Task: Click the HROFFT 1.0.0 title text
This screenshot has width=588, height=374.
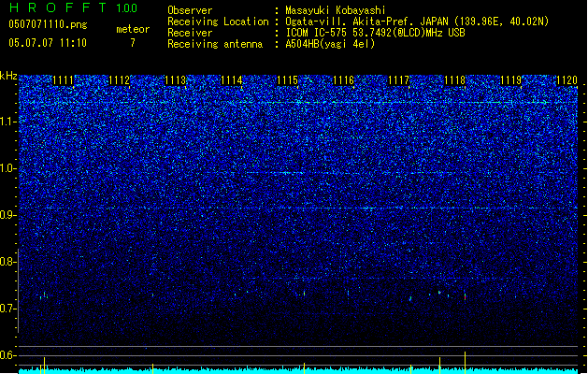Action: pyautogui.click(x=73, y=7)
